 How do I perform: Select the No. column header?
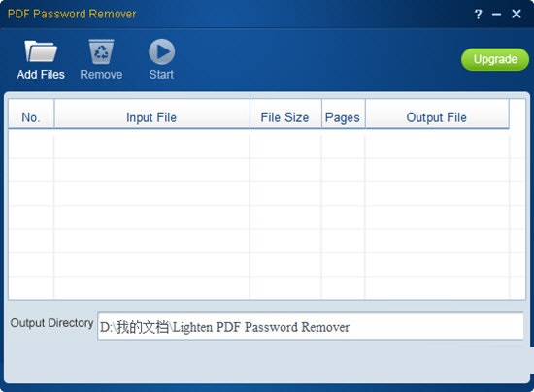click(x=31, y=114)
